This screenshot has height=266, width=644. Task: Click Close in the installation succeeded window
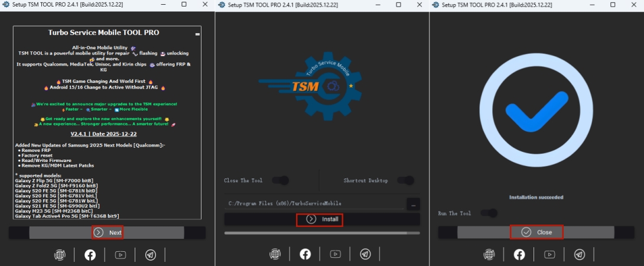(536, 232)
